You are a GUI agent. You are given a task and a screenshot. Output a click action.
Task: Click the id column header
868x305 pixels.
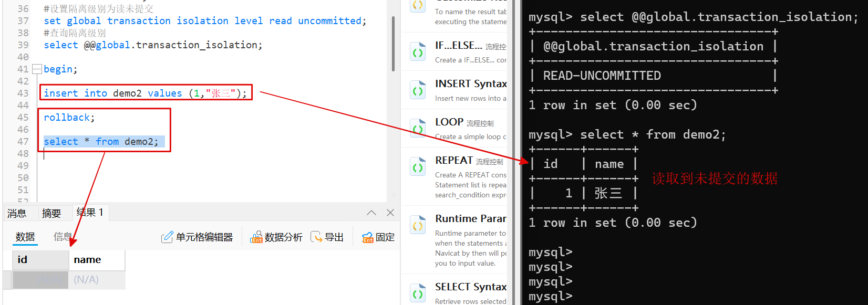[40, 260]
